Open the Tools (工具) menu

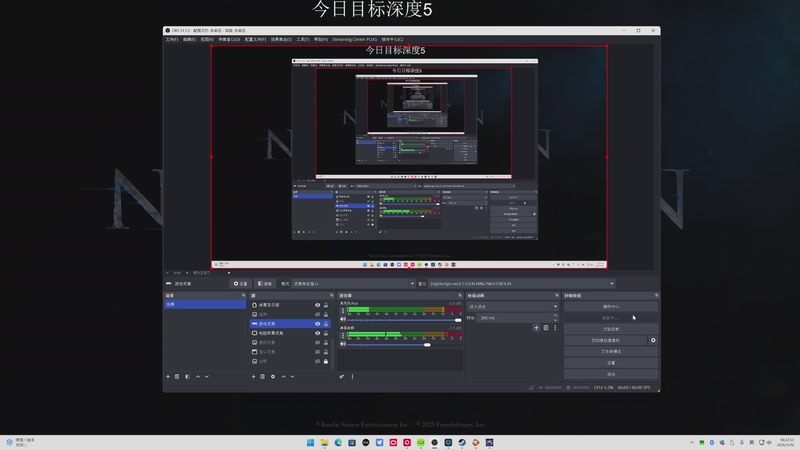(303, 39)
